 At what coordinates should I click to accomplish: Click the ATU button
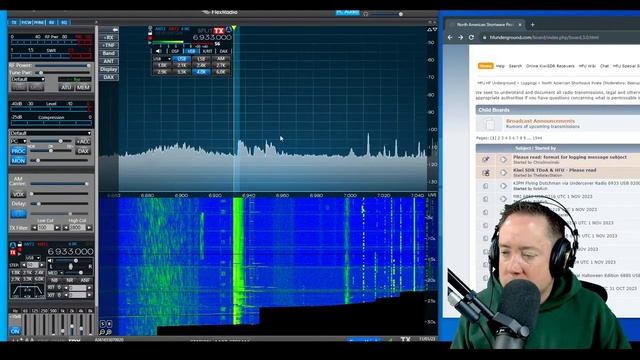coord(66,87)
